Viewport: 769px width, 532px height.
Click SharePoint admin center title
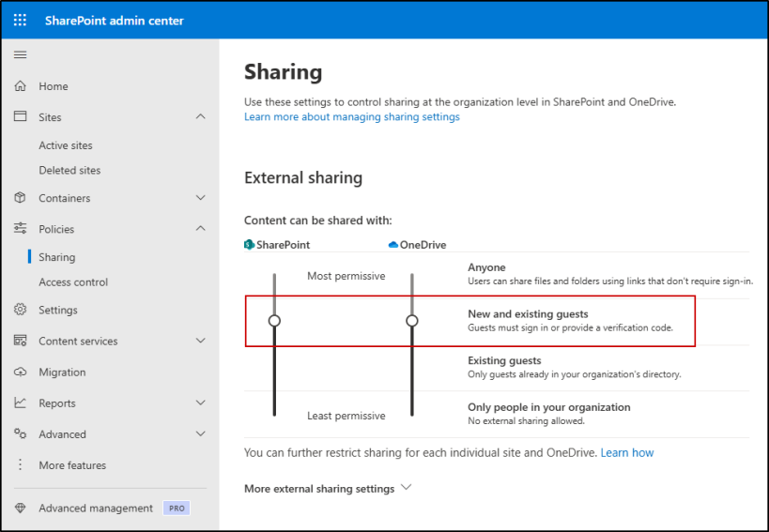[x=115, y=21]
